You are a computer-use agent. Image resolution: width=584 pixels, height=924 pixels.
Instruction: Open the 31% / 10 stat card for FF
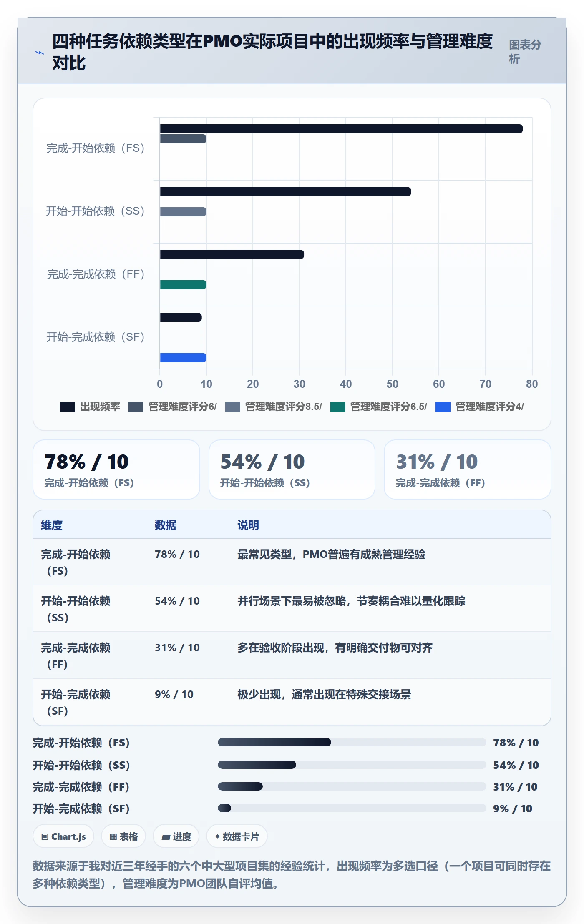(468, 470)
